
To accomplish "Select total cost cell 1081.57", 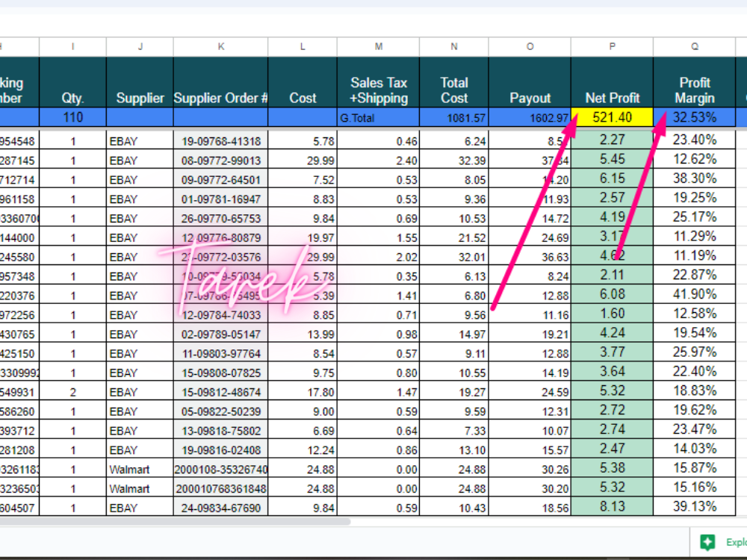I will tap(454, 118).
